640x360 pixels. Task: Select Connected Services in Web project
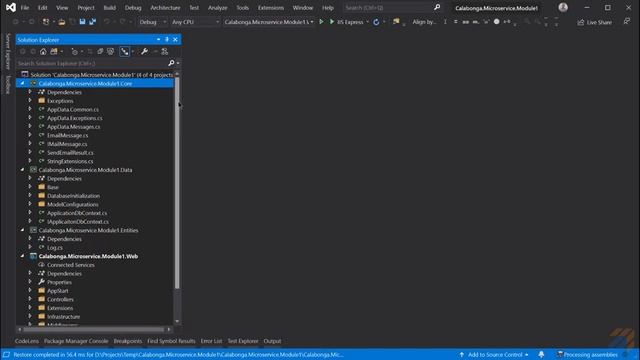pos(71,265)
